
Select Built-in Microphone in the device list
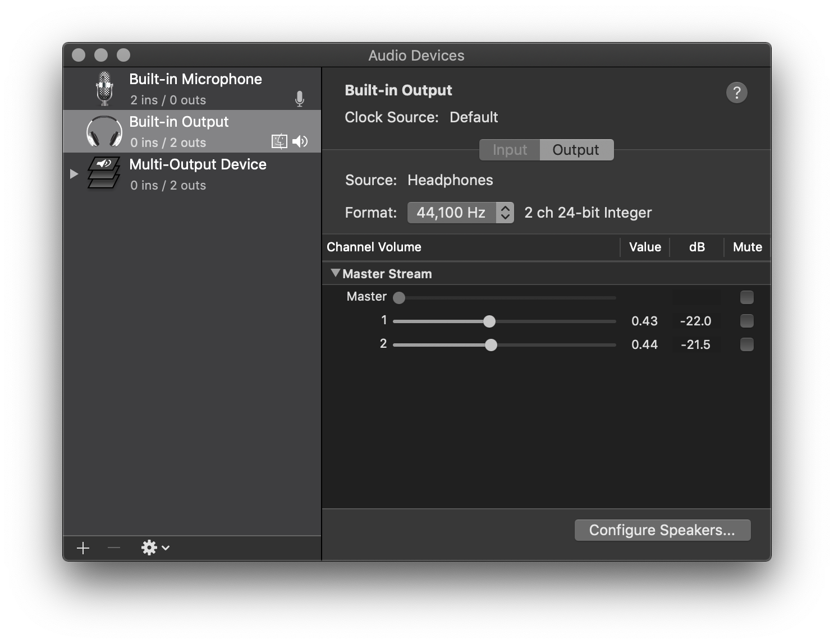click(x=193, y=89)
